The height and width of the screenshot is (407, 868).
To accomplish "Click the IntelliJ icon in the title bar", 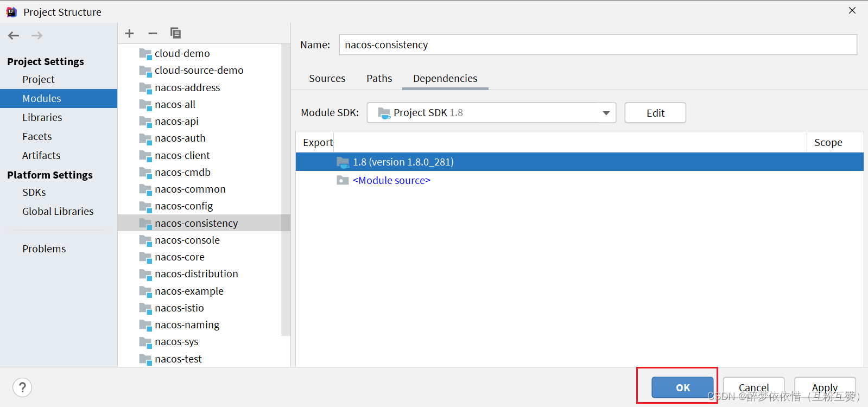I will click(11, 12).
